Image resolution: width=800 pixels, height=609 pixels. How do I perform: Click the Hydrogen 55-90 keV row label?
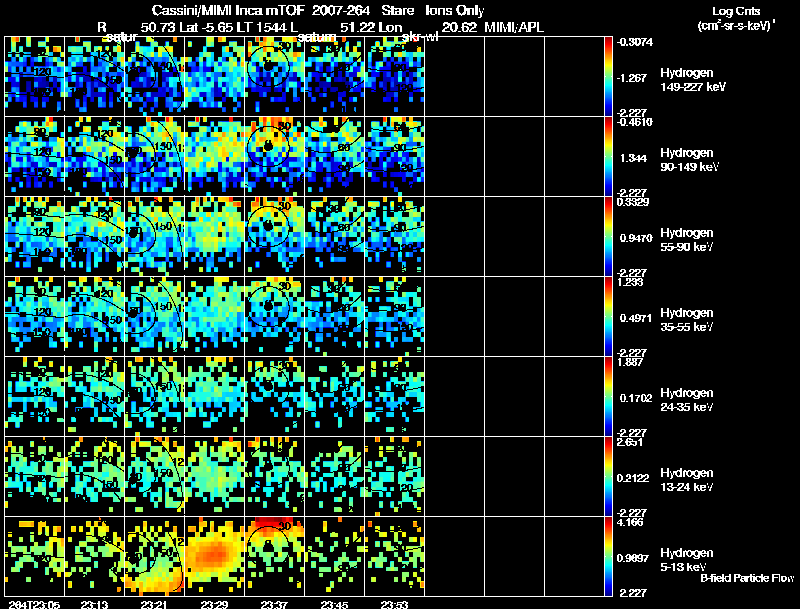(687, 240)
